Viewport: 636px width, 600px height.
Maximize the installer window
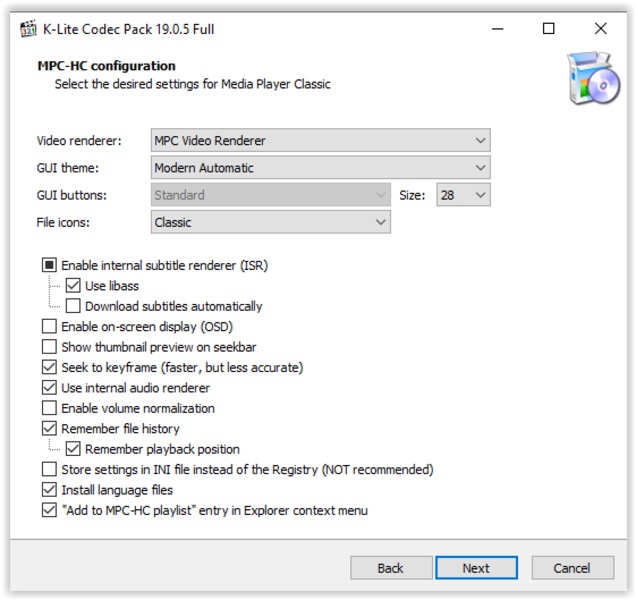click(x=548, y=28)
